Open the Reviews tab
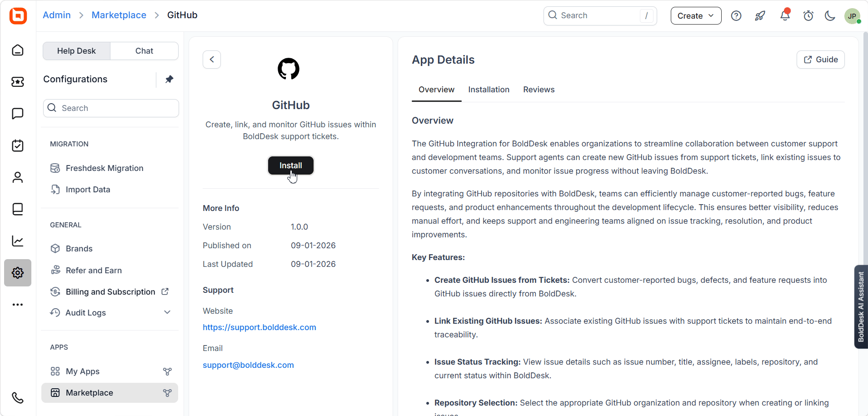This screenshot has height=416, width=868. (x=539, y=90)
